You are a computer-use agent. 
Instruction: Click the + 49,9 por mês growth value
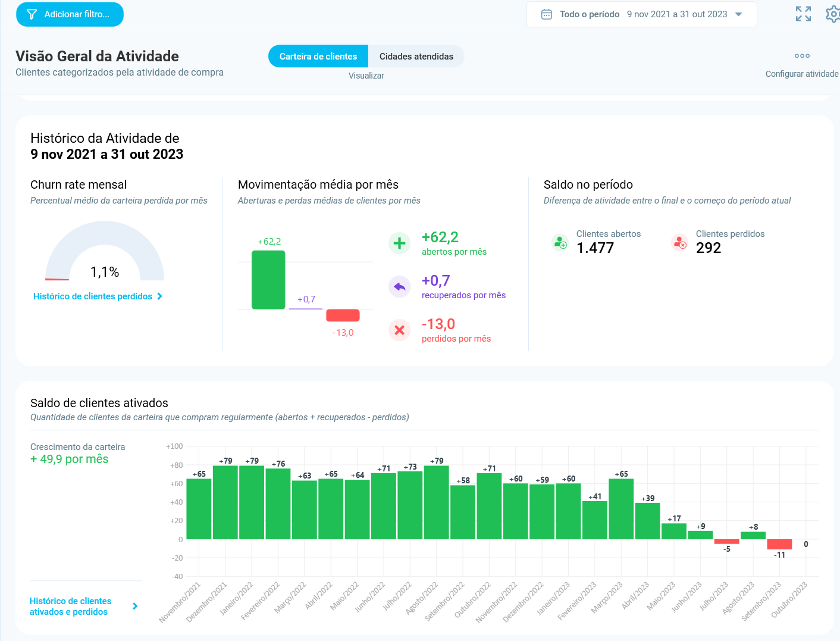[70, 459]
